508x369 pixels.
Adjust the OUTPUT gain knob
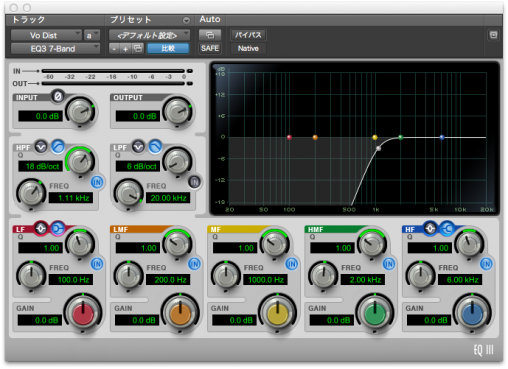[177, 112]
